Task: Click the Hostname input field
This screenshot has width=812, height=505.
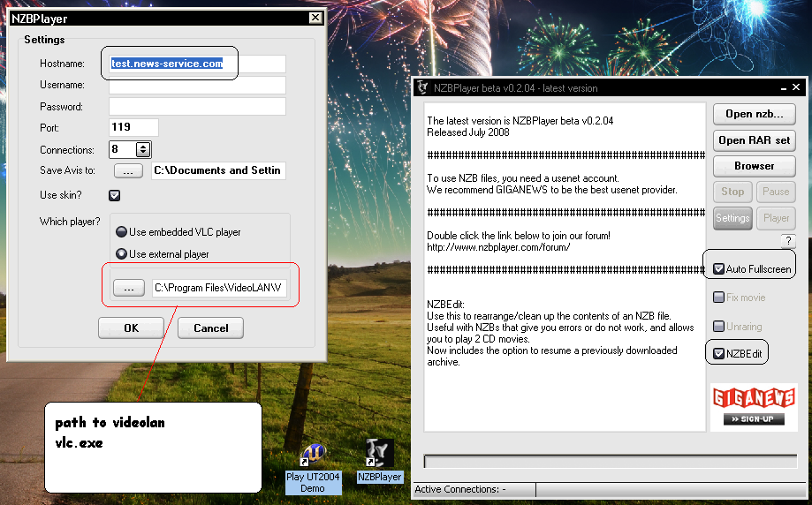Action: click(197, 64)
